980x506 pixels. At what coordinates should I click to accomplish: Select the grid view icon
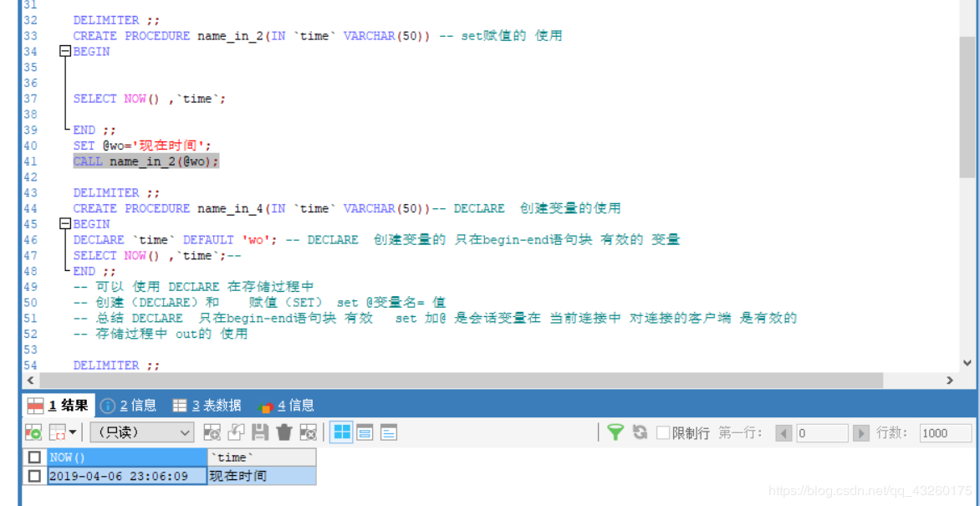click(x=341, y=432)
